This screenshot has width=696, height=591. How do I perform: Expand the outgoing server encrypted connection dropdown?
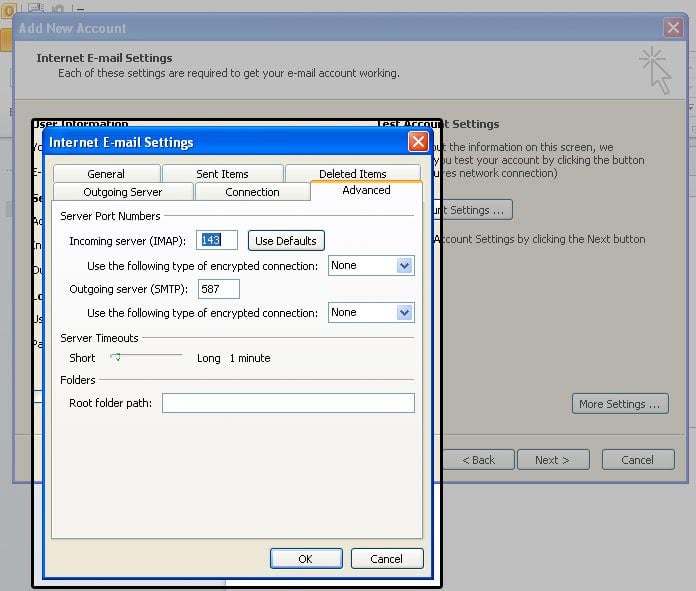(x=405, y=313)
